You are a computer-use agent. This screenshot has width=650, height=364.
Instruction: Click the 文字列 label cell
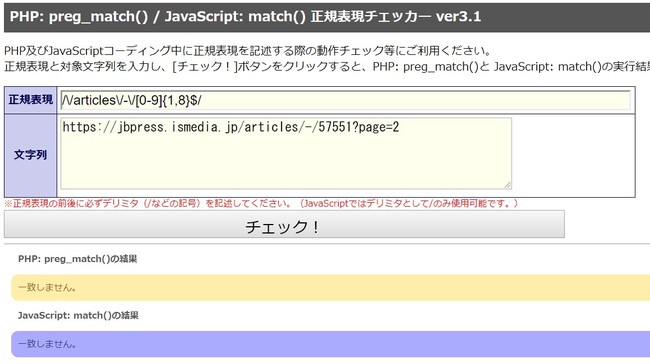[31, 155]
